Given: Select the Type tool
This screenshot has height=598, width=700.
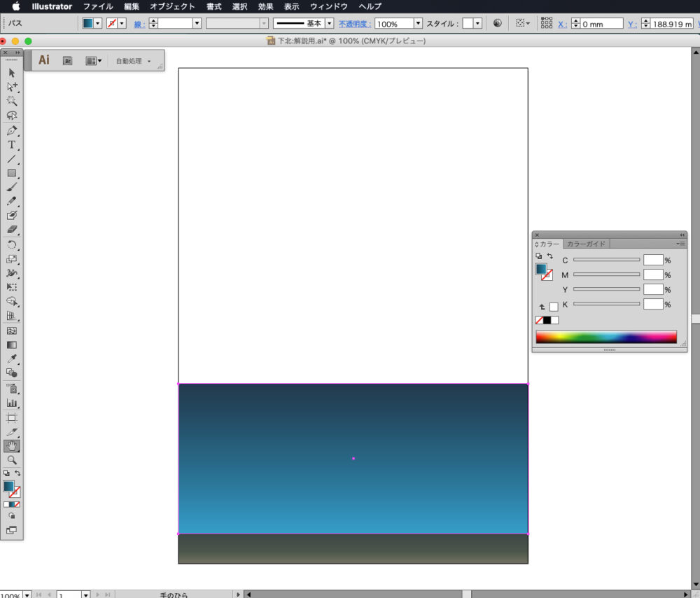Looking at the screenshot, I should pos(12,144).
